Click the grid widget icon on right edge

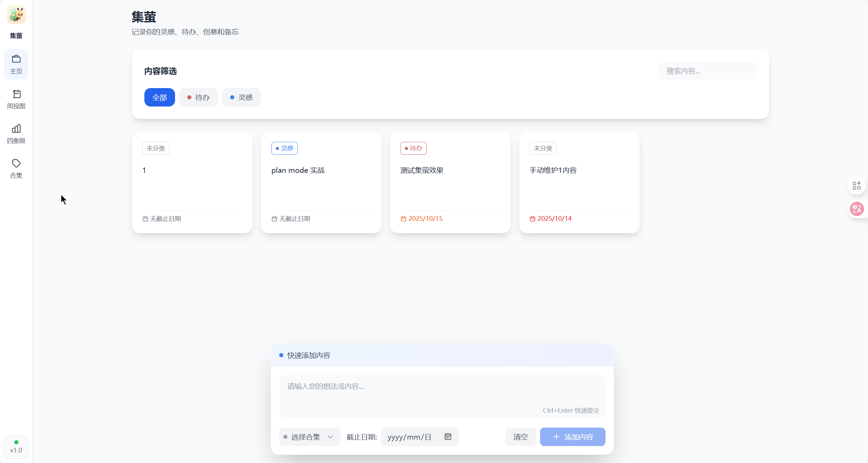point(856,185)
